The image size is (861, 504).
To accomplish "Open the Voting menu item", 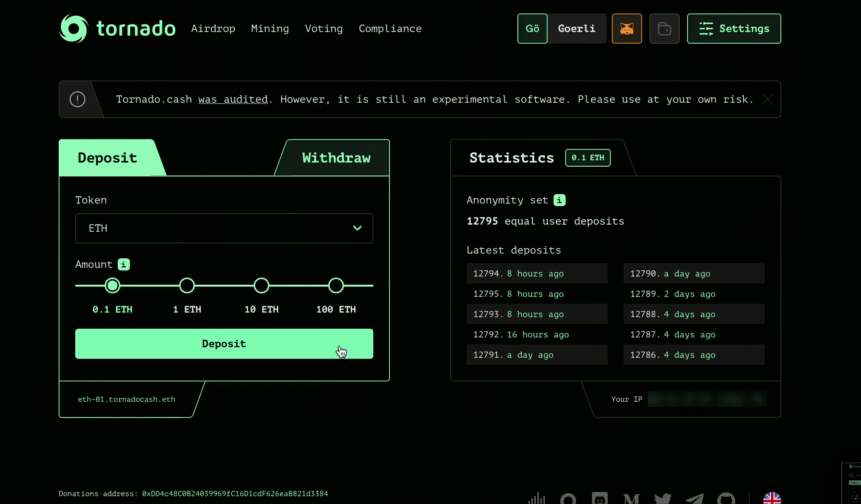I will pyautogui.click(x=324, y=29).
